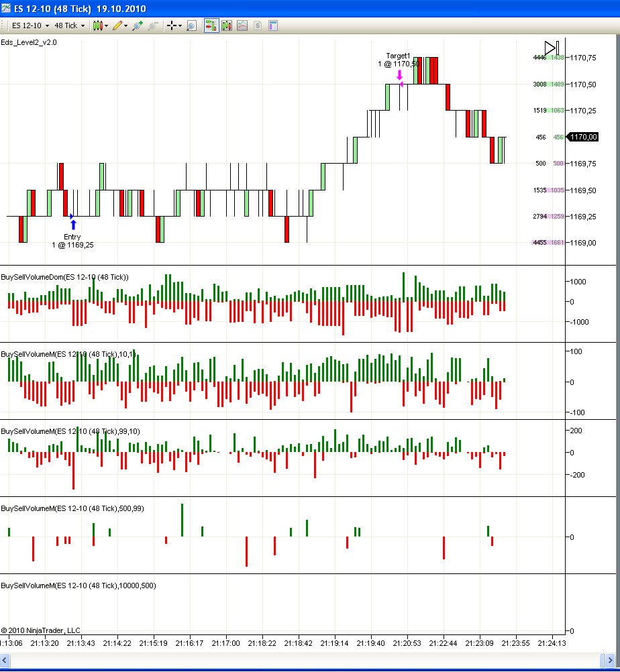620x672 pixels.
Task: Click the BuySellVolumeDom indicator panel label
Action: (64, 277)
